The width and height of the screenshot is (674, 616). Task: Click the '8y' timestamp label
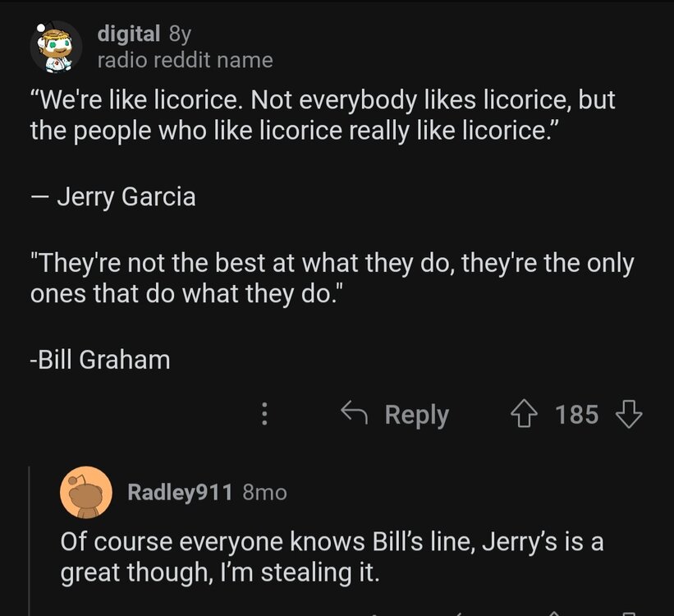coord(181,33)
